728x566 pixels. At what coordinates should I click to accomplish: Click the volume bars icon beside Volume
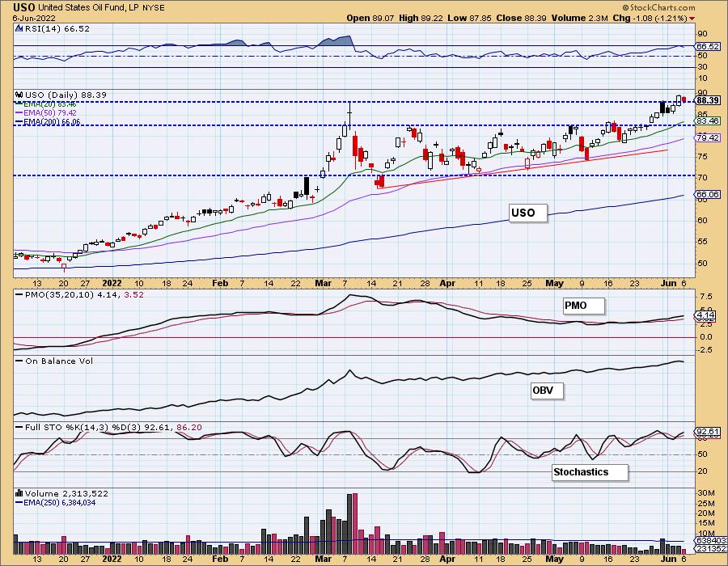pyautogui.click(x=19, y=493)
